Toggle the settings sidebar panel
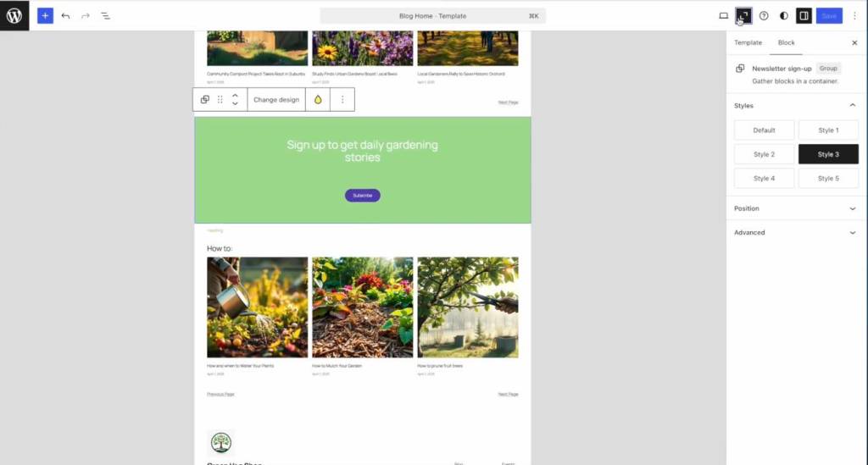Viewport: 868px width, 465px height. point(804,15)
